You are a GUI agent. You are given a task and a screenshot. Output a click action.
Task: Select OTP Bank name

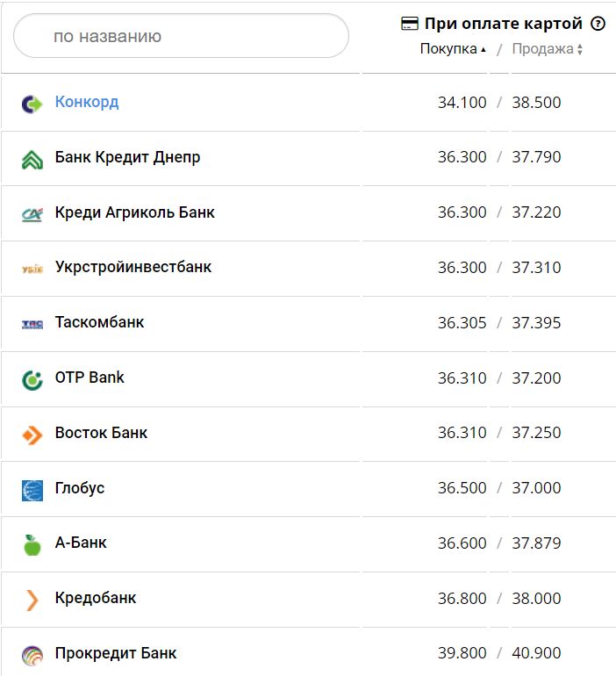click(90, 378)
